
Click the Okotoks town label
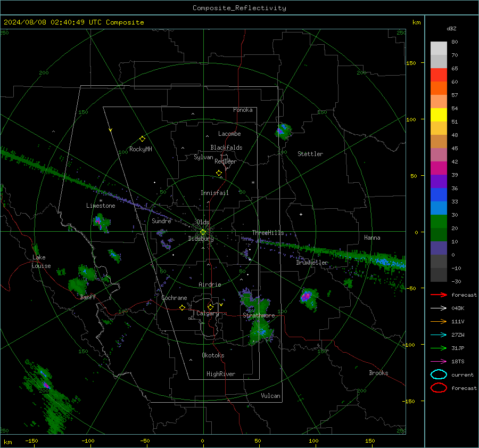tap(213, 355)
